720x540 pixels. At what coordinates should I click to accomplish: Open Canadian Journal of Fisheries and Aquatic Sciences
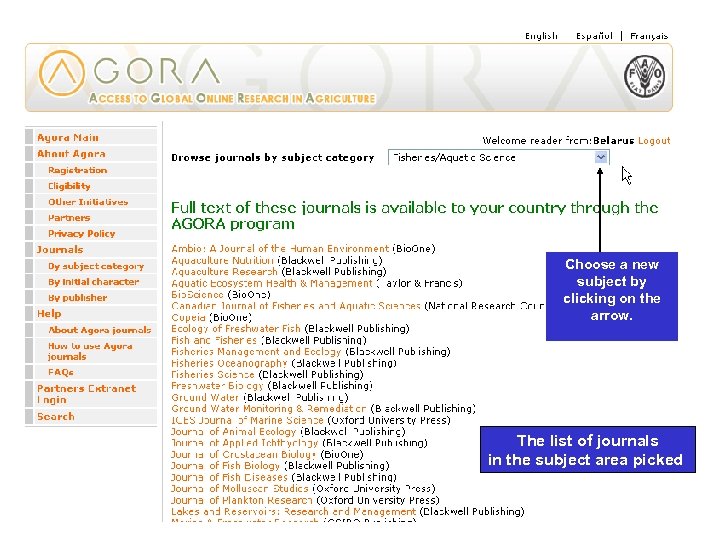pyautogui.click(x=296, y=306)
